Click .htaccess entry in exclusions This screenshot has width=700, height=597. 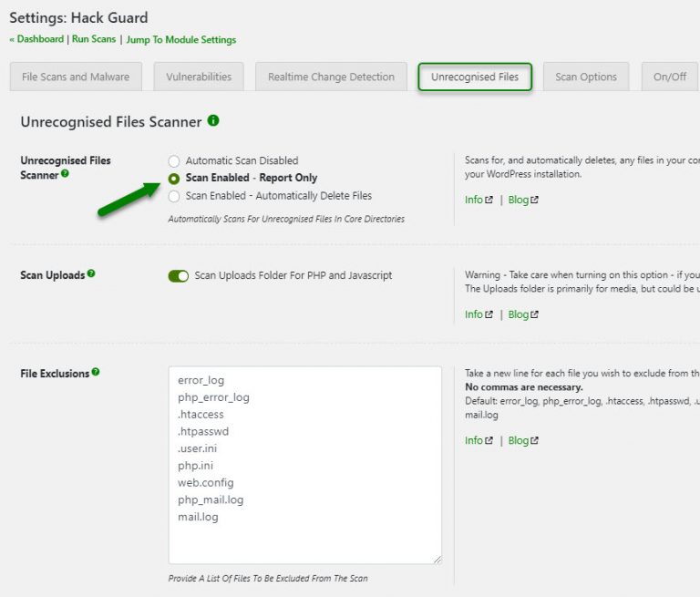(x=201, y=415)
